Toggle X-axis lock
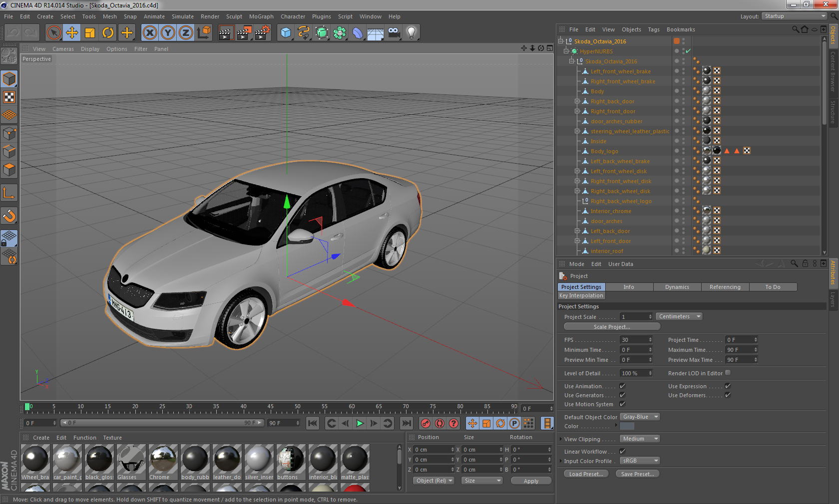Screen dimensions: 839x504 point(149,33)
